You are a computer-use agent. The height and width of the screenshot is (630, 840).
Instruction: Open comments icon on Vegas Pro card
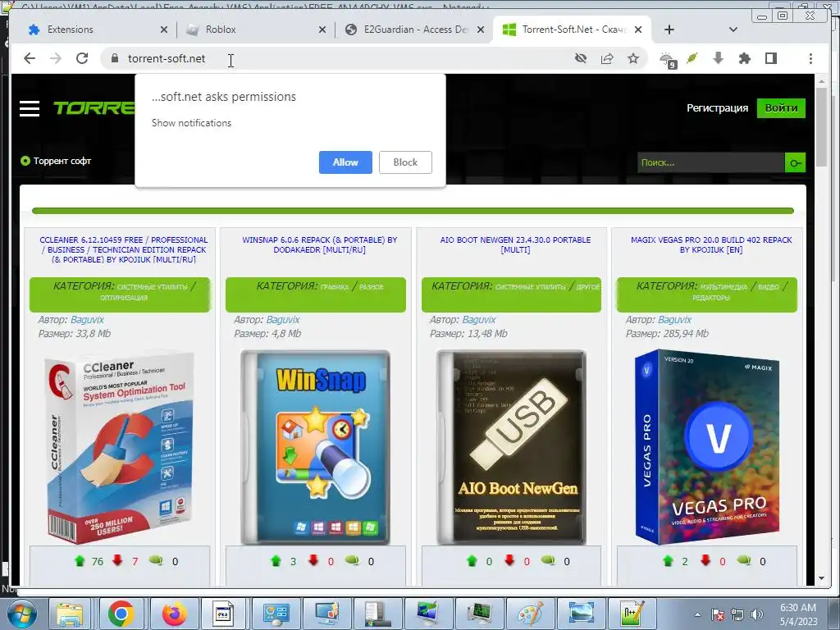coord(743,560)
